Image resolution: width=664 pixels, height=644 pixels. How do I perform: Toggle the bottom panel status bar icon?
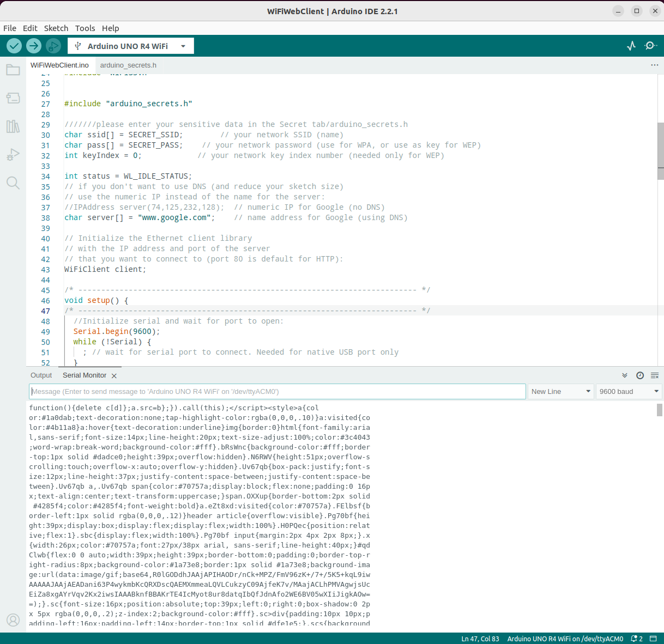point(653,639)
